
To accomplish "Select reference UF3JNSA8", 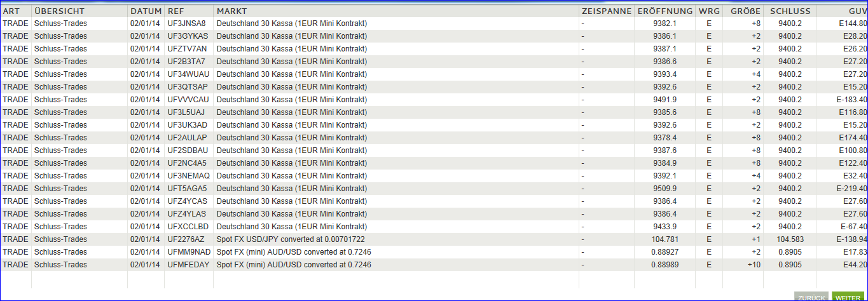I will 186,23.
